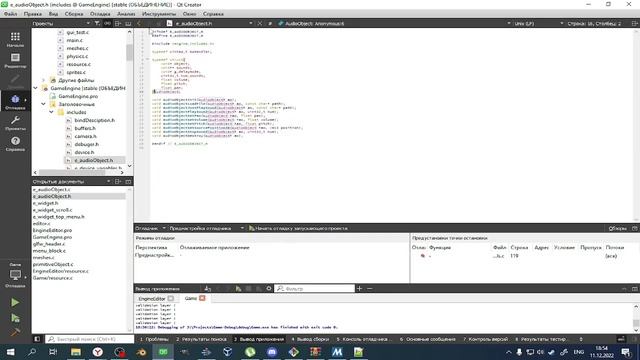Click the Build hammer icon

click(x=15, y=332)
